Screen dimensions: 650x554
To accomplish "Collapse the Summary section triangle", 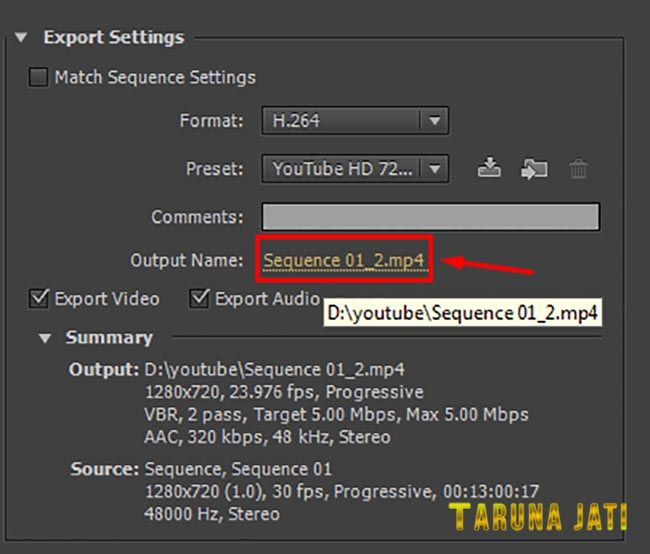I will 45,338.
